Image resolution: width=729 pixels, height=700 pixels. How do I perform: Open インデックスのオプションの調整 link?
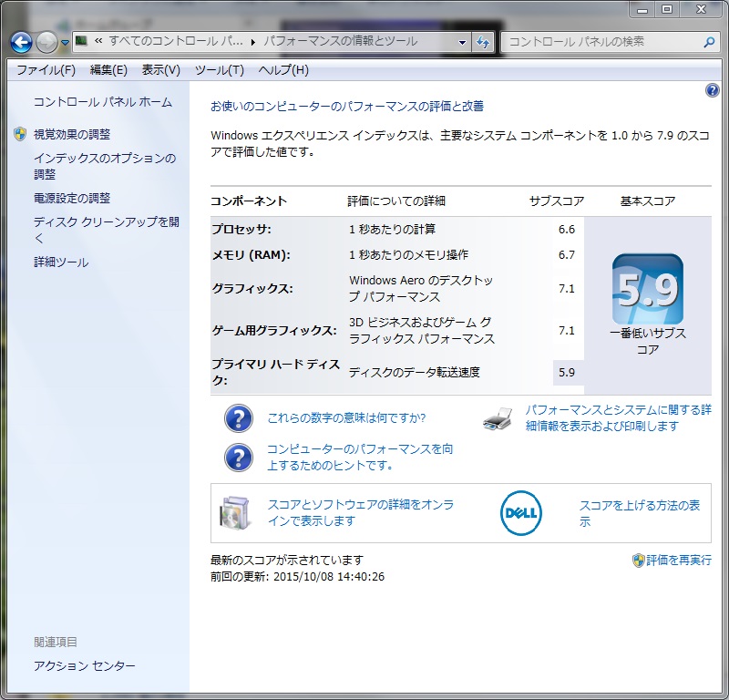(105, 166)
